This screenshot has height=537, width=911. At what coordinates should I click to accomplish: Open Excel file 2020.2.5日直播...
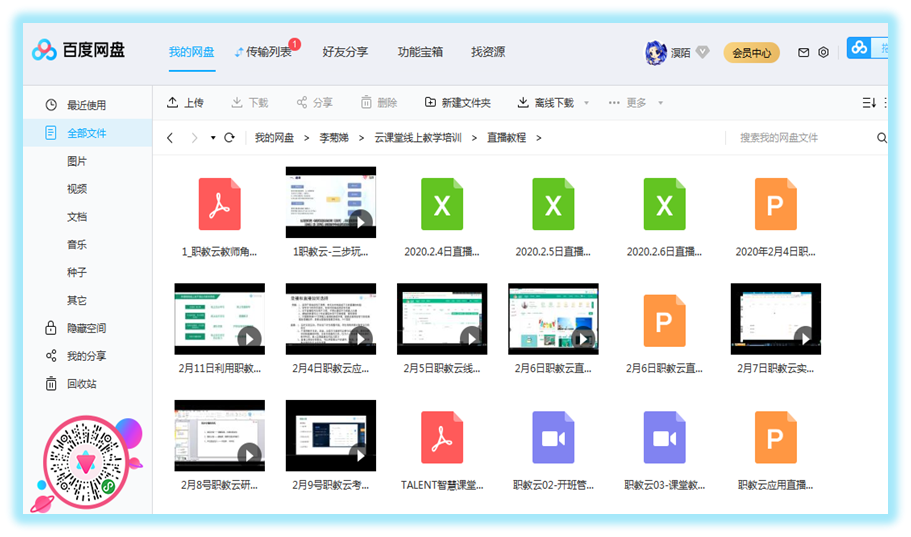click(x=553, y=204)
